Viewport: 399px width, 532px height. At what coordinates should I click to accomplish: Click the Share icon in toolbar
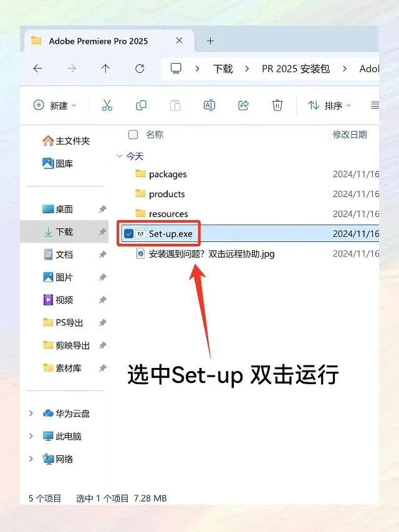pos(243,105)
